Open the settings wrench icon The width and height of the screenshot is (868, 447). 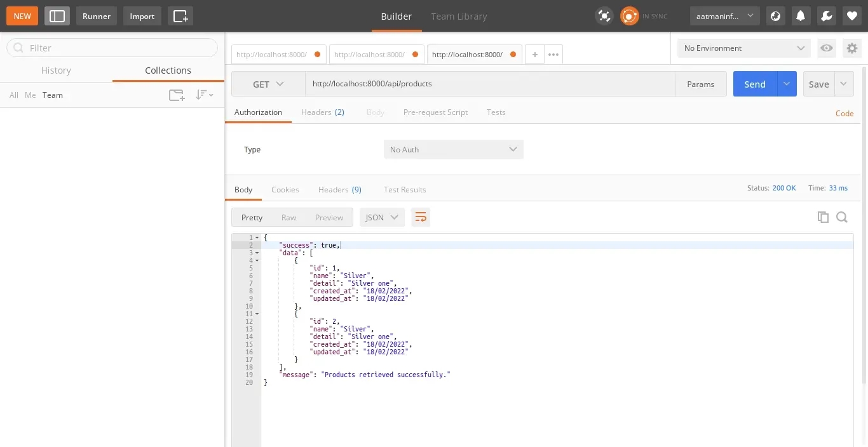point(826,16)
